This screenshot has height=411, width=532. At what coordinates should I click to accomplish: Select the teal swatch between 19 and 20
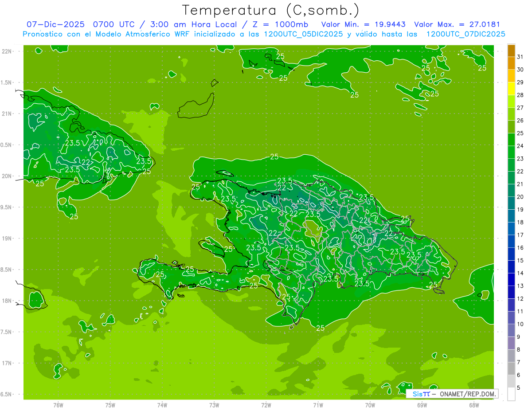(x=511, y=203)
